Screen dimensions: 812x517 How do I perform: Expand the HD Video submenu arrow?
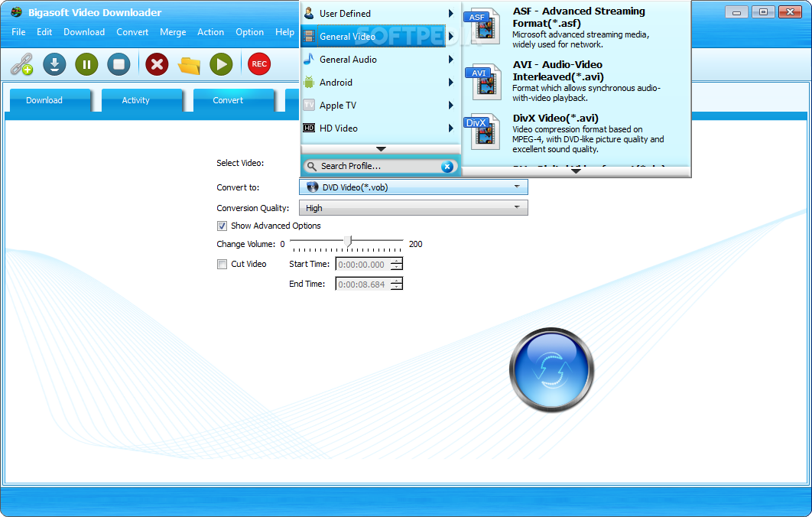(x=451, y=128)
